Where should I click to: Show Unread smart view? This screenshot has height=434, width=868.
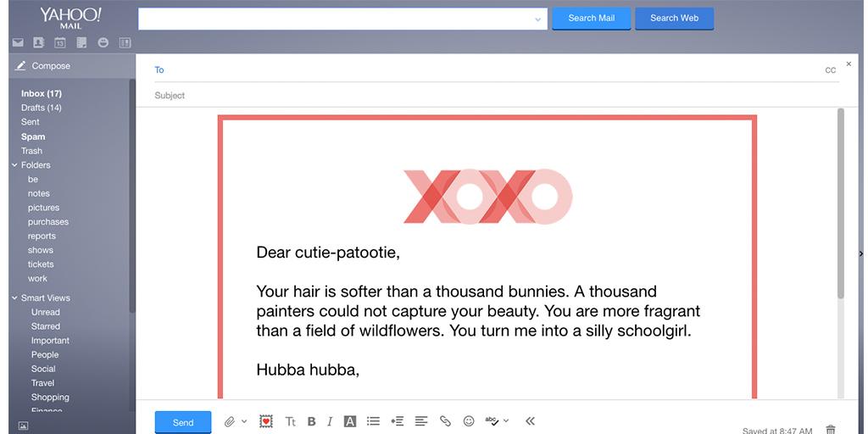[x=46, y=312]
